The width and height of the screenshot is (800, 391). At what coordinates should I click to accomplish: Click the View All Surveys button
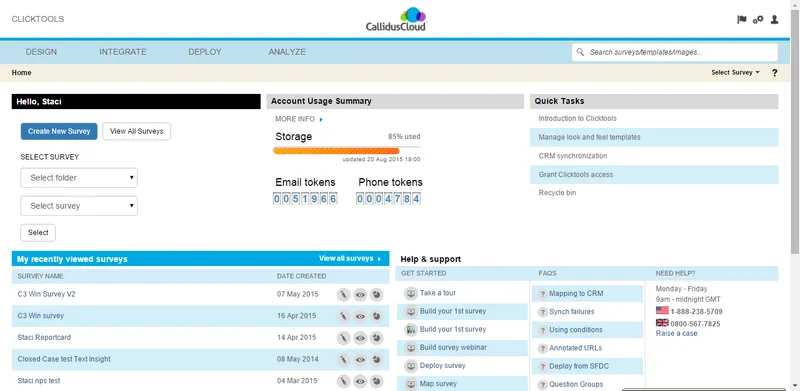coord(137,131)
